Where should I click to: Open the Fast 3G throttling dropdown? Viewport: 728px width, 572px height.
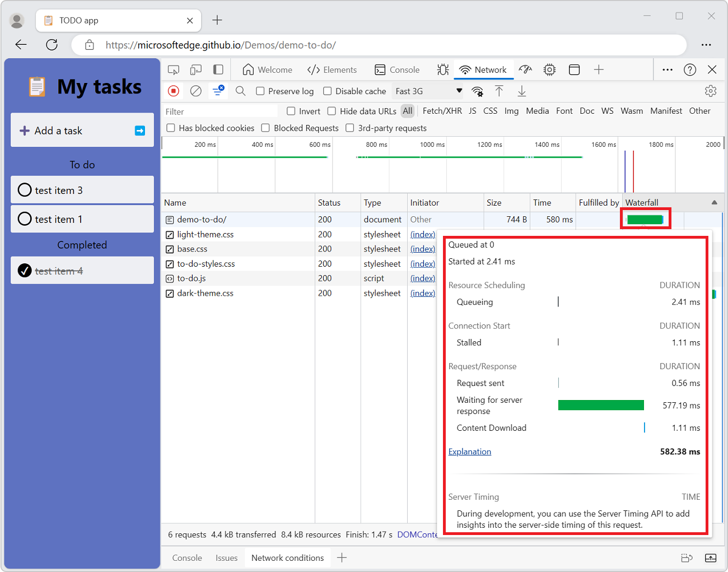[428, 90]
